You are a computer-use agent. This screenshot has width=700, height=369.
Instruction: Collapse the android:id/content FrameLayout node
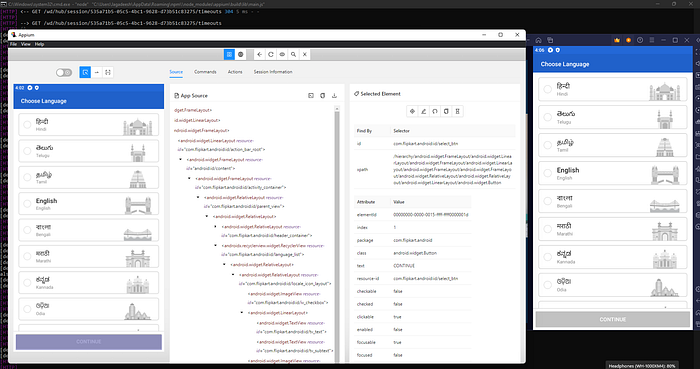coord(181,159)
